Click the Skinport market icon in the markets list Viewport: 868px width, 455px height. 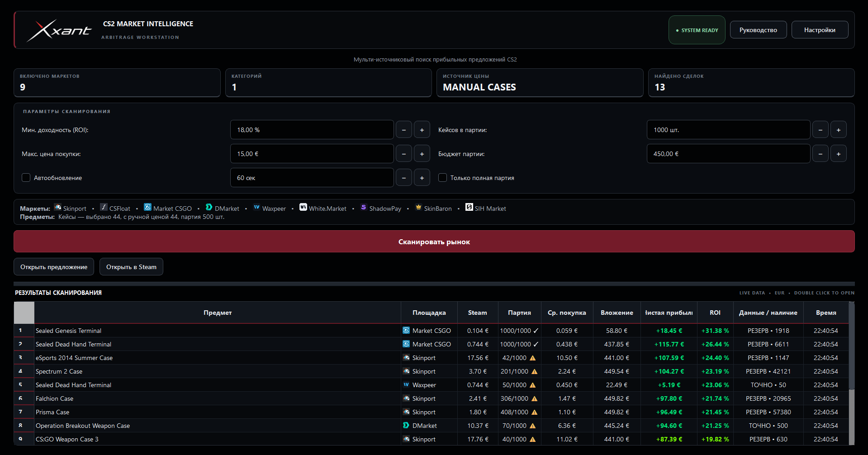(x=58, y=207)
